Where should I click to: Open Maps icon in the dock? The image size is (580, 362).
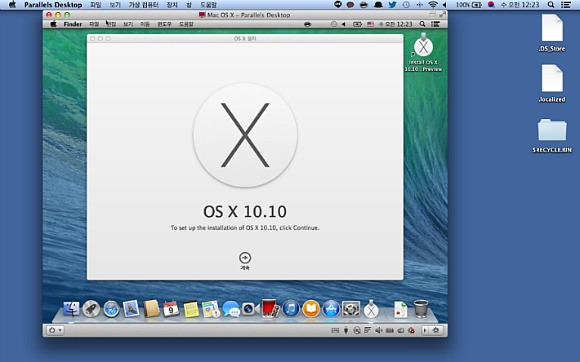[x=211, y=309]
